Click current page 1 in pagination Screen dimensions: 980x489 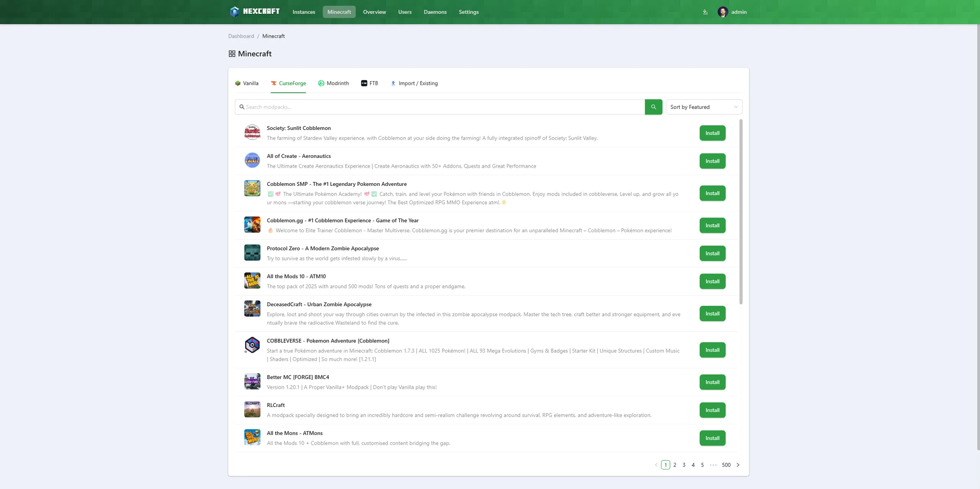coord(666,465)
